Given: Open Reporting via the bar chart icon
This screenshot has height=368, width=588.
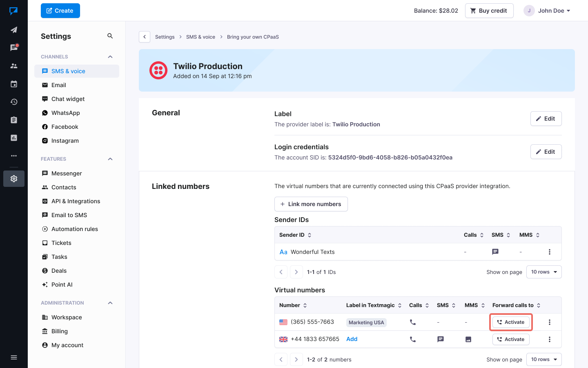Looking at the screenshot, I should click(x=14, y=137).
